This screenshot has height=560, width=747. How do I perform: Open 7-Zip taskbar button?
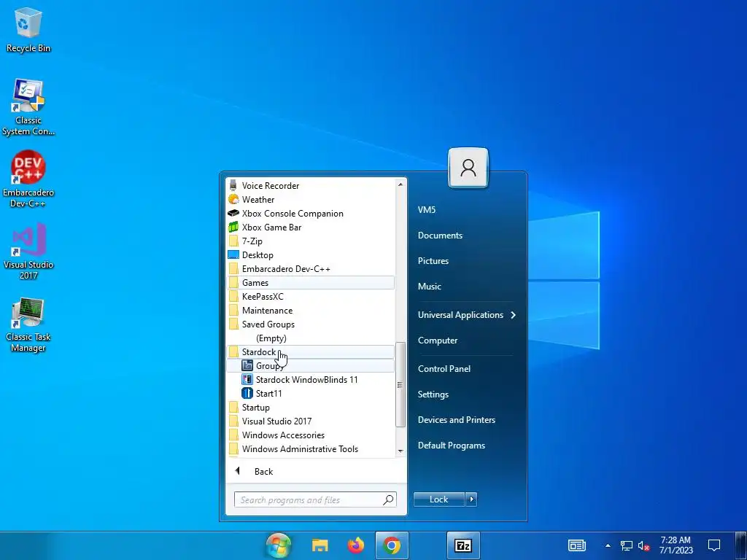click(x=463, y=545)
